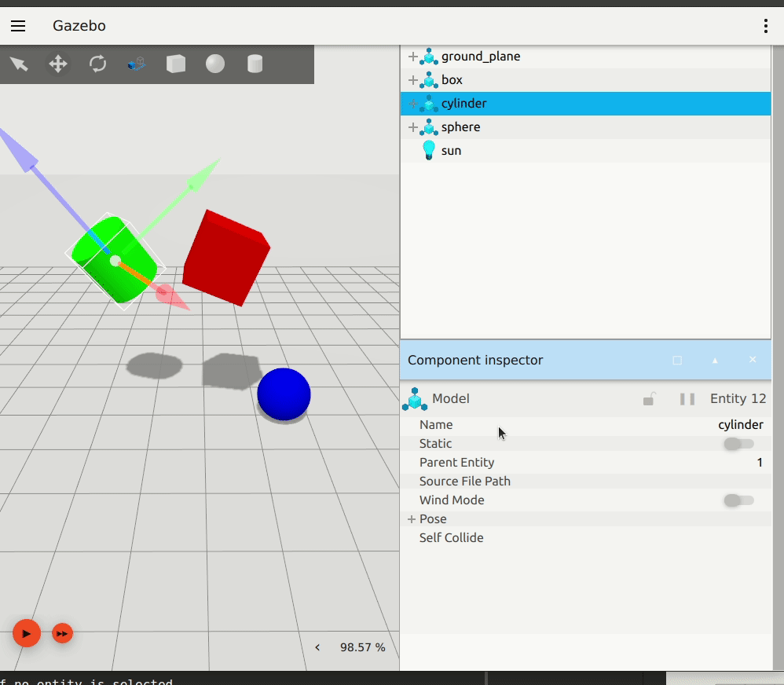
Task: Click the sun light bulb icon
Action: 429,151
